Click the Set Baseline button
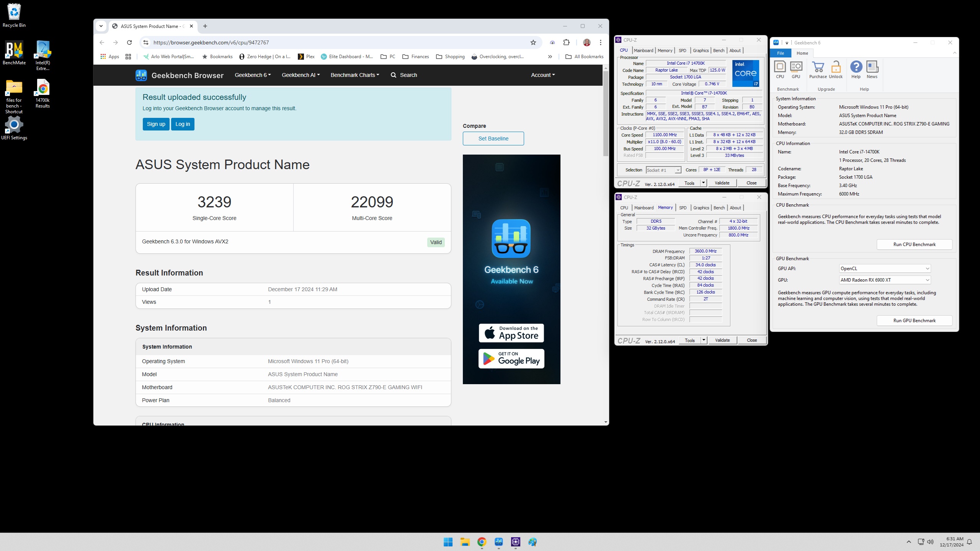Viewport: 980px width, 551px height. [x=493, y=139]
